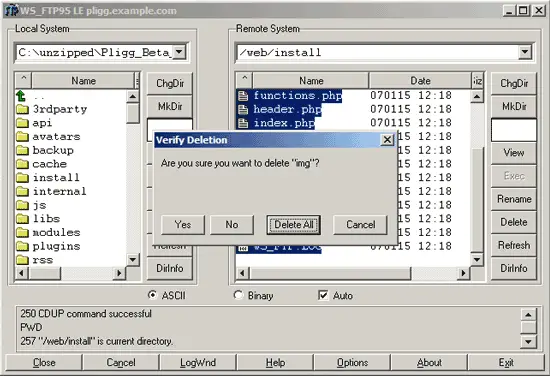The image size is (550, 376).
Task: Select ASCII transfer mode
Action: (152, 295)
